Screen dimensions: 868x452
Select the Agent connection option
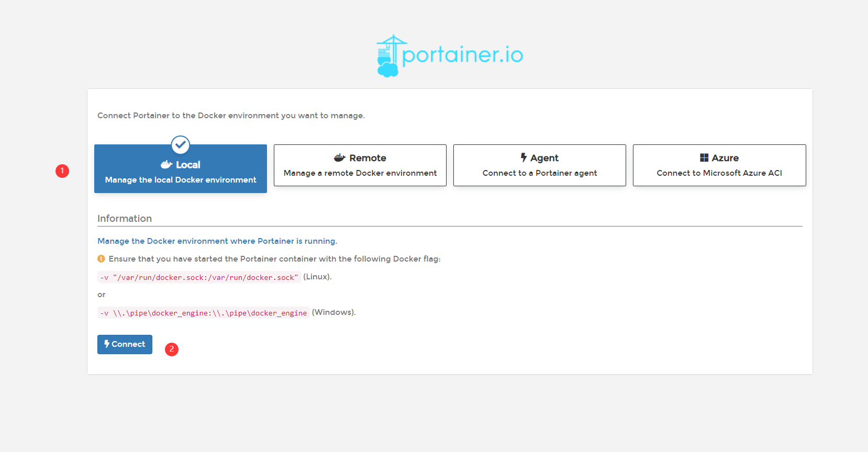pyautogui.click(x=540, y=165)
